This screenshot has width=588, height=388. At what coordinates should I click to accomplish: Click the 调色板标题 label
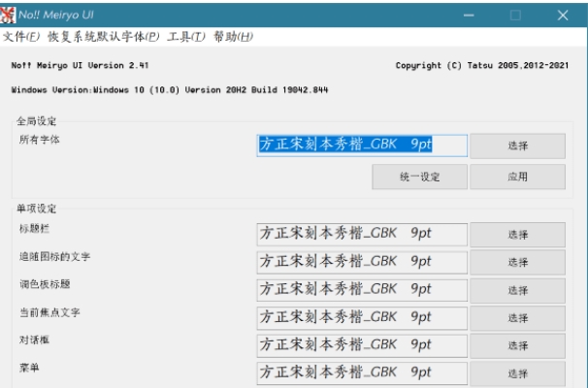coord(45,284)
